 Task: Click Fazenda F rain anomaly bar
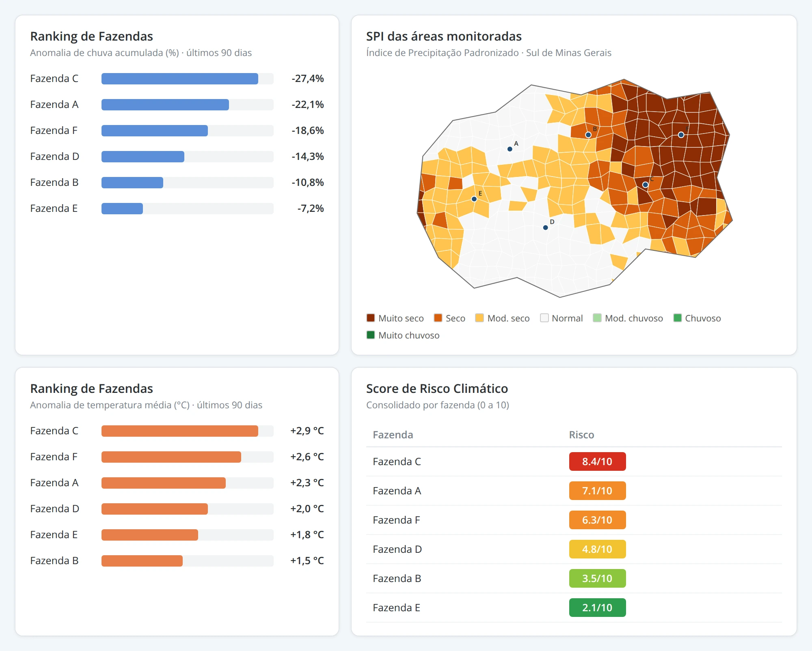click(x=155, y=131)
